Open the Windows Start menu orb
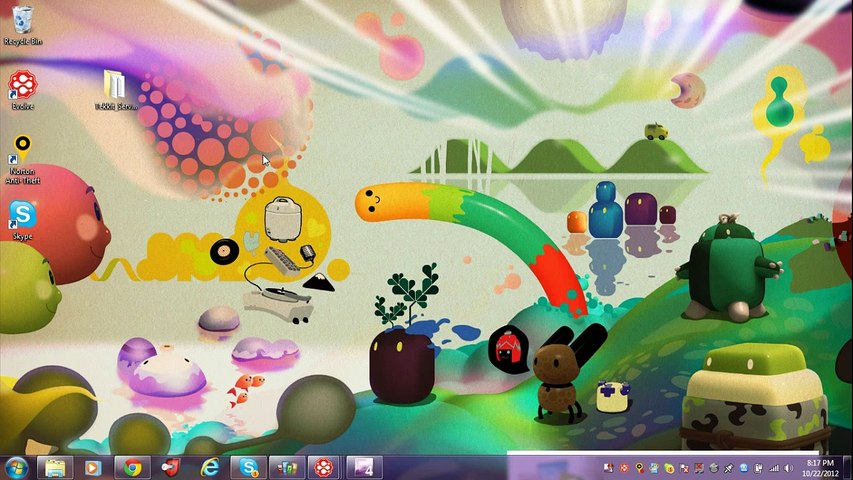The image size is (853, 480). point(16,468)
